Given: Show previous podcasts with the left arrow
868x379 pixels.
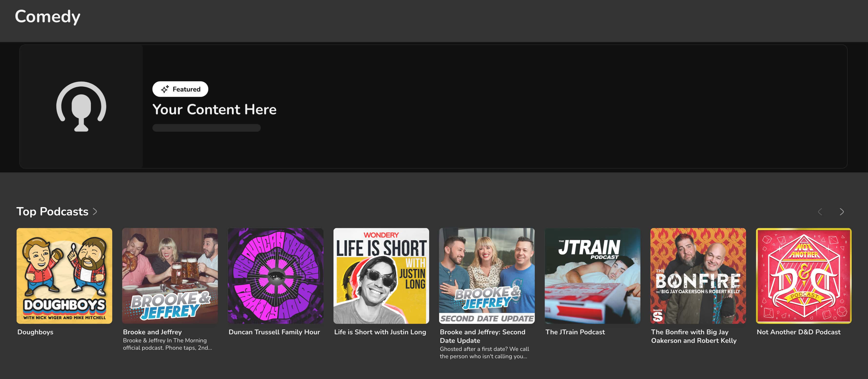Looking at the screenshot, I should click(x=820, y=212).
